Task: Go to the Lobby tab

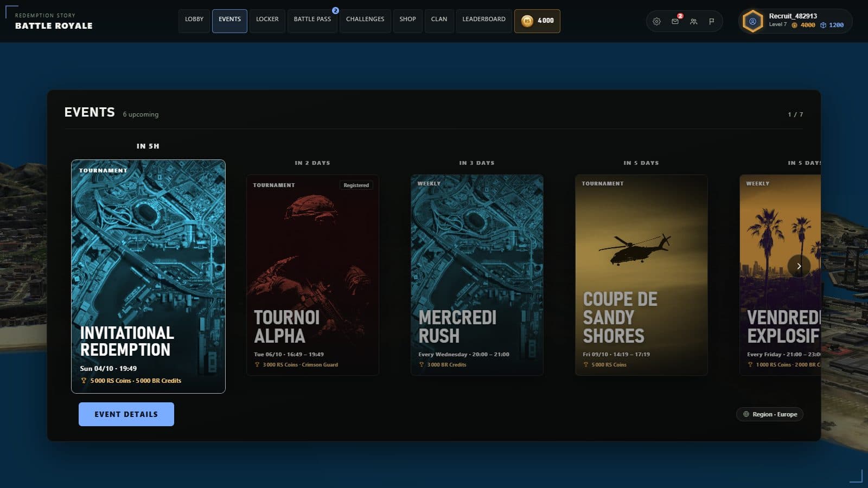Action: (194, 21)
